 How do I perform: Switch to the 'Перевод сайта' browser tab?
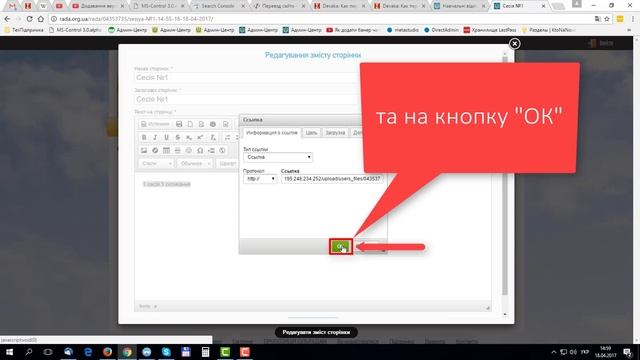pos(279,6)
